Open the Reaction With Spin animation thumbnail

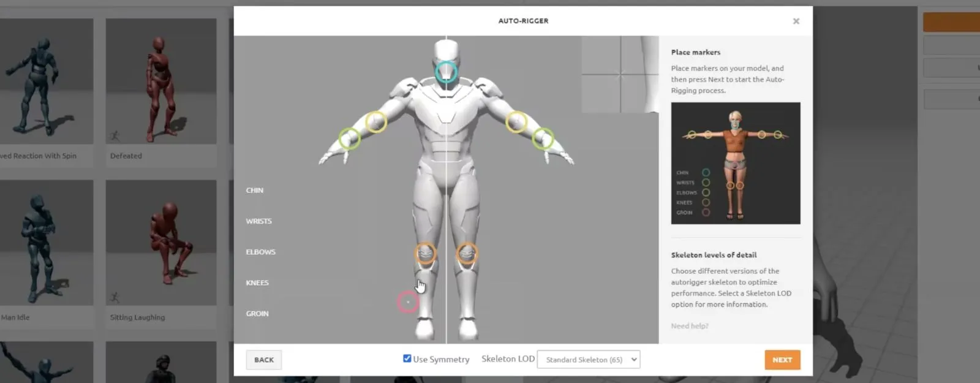[x=47, y=82]
